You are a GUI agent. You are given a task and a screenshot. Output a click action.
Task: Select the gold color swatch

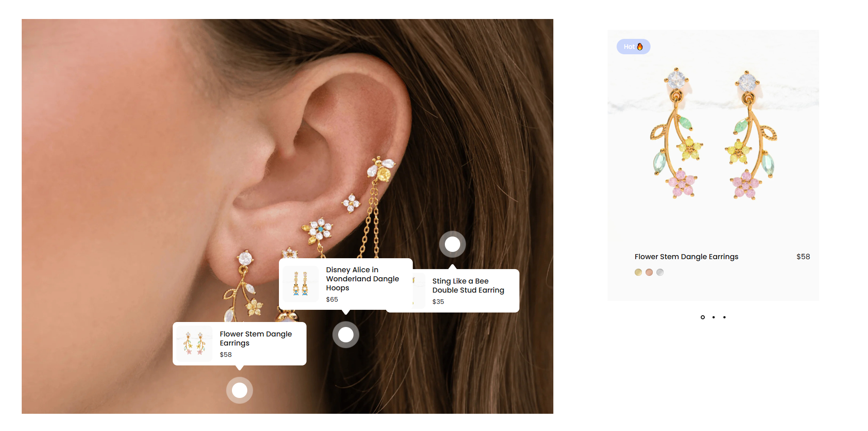[x=638, y=272]
